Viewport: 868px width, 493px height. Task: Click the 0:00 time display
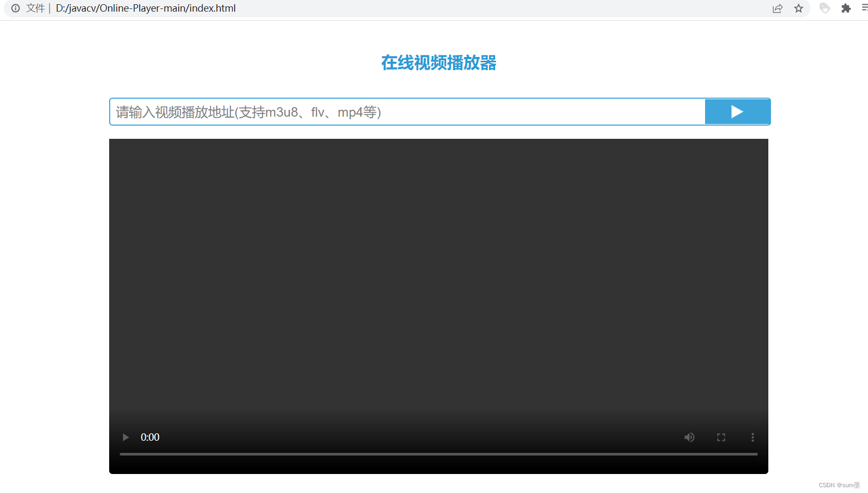pyautogui.click(x=150, y=437)
